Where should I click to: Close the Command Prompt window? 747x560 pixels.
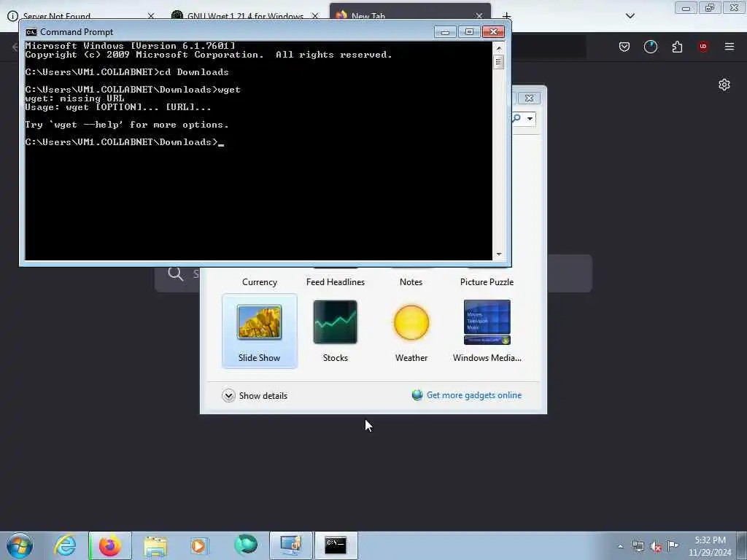494,32
